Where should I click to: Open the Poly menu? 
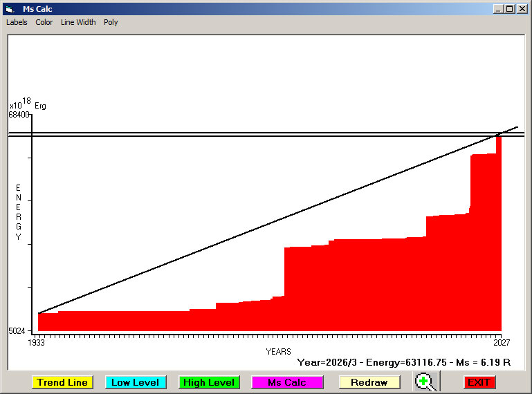[111, 22]
